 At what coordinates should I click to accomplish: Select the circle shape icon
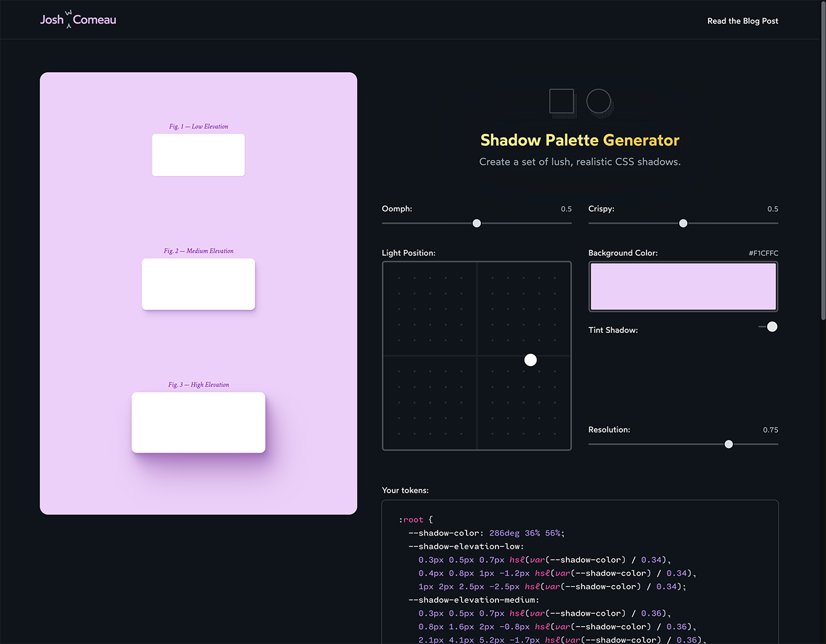tap(598, 101)
